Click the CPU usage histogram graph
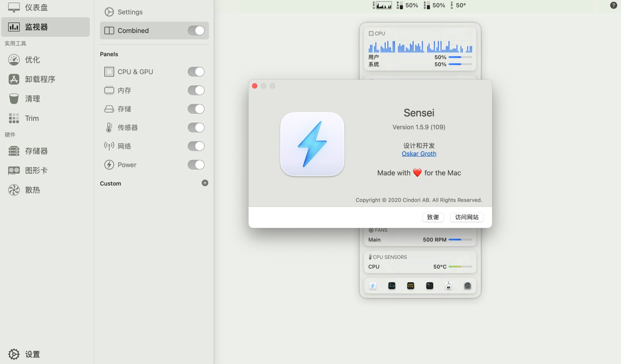Screen dimensions: 621x364 click(420, 46)
